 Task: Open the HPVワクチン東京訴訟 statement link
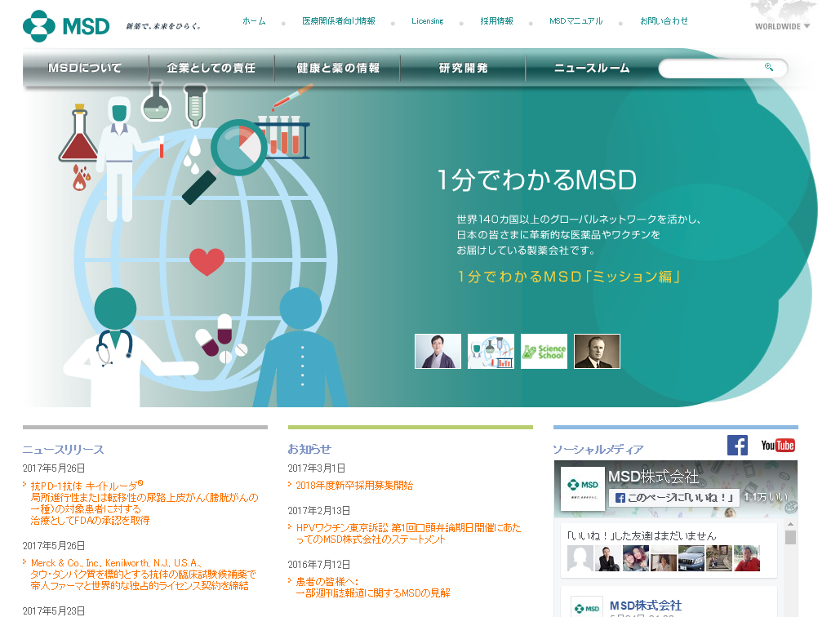[x=408, y=534]
